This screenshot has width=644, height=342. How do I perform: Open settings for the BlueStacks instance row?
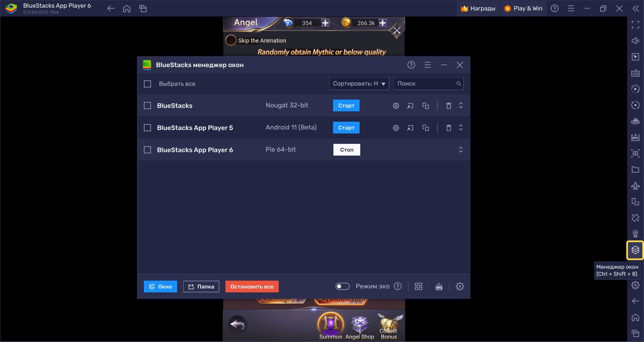pyautogui.click(x=396, y=106)
